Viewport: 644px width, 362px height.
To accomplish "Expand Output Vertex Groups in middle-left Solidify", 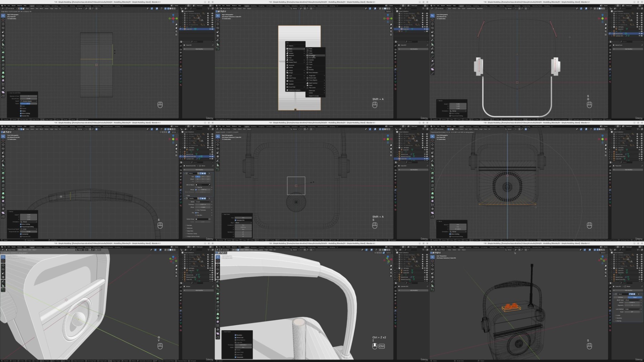I will [192, 236].
